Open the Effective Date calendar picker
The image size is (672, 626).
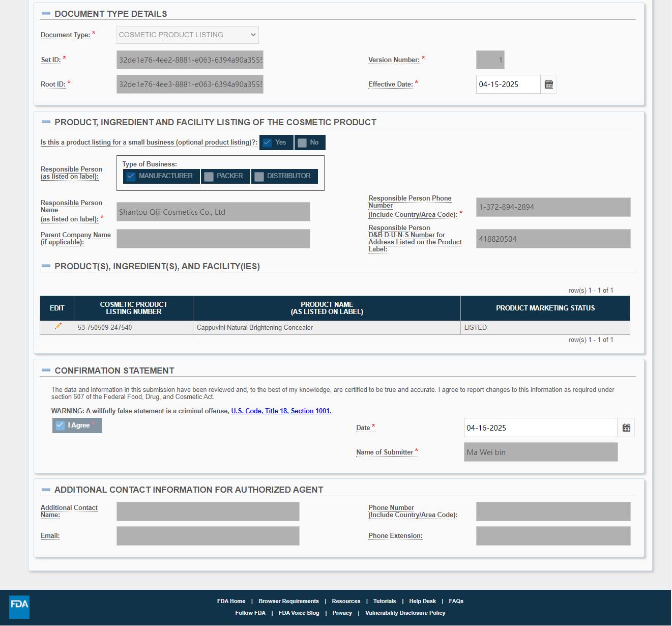pos(548,84)
